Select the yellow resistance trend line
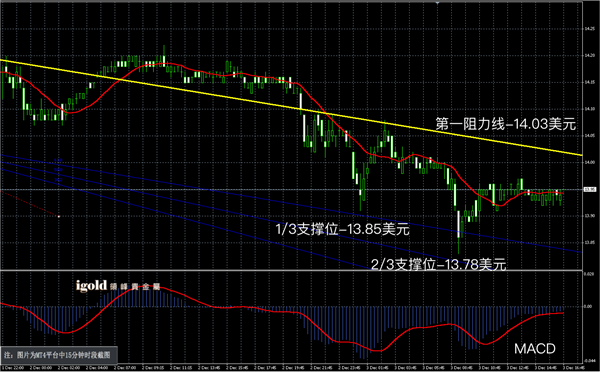The width and height of the screenshot is (600, 372). click(x=291, y=108)
